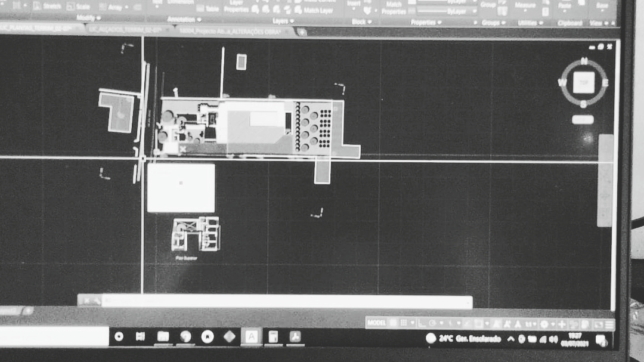
Task: Select the Scale tool in Modify panel
Action: (79, 7)
